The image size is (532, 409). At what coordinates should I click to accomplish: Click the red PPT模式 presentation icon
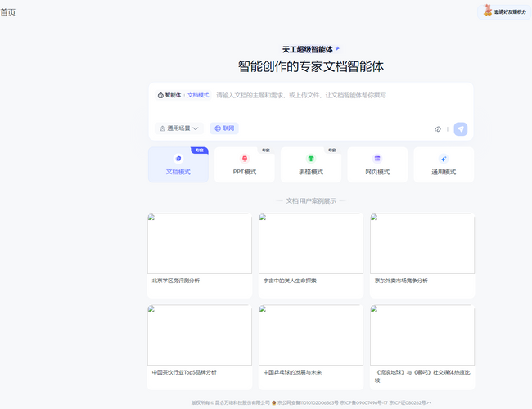244,159
